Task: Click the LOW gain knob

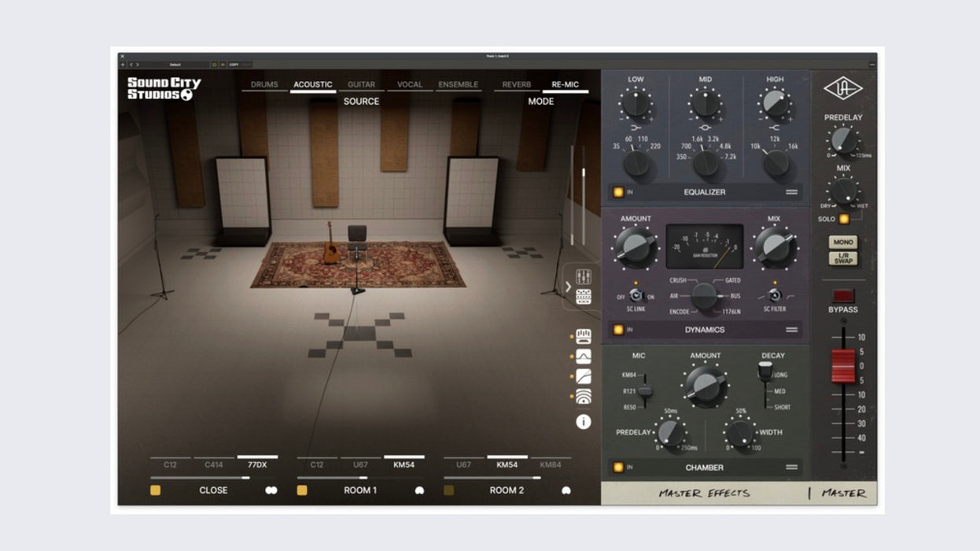Action: point(636,103)
